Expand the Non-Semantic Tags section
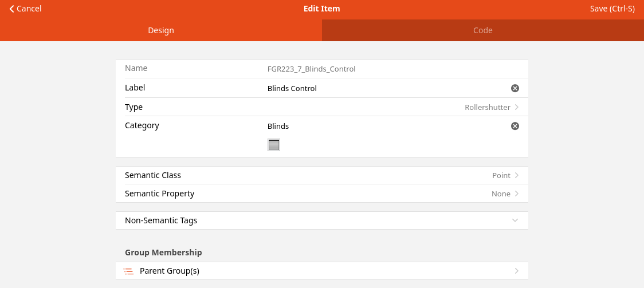This screenshot has height=288, width=644. [x=515, y=220]
